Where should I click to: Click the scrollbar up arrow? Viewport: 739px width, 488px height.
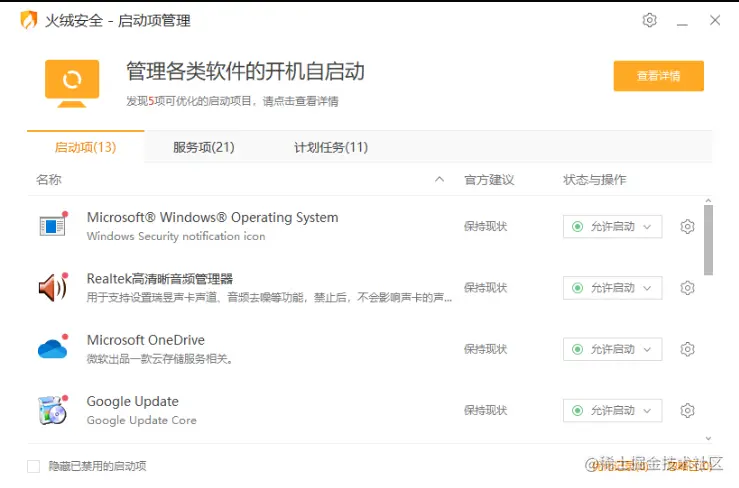click(x=708, y=201)
